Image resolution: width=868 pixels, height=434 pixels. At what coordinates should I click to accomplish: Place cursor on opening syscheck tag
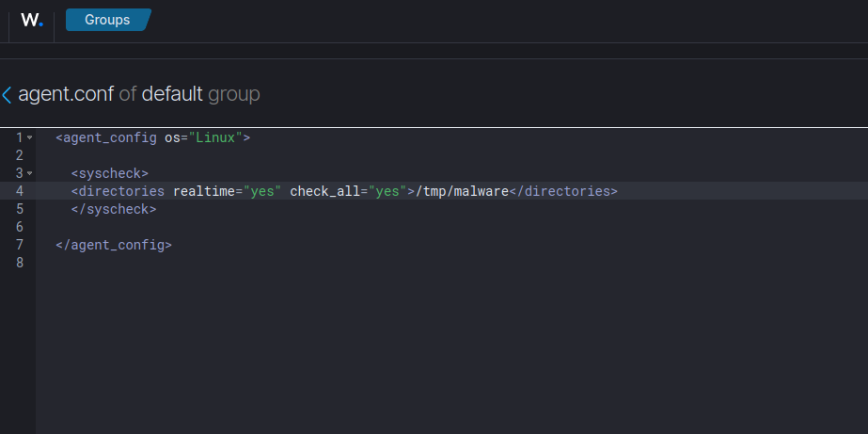pos(110,173)
